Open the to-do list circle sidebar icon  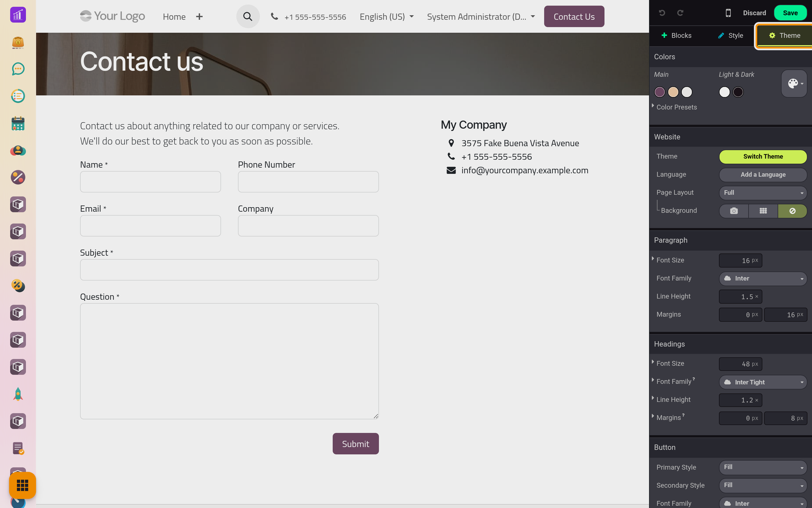[x=18, y=96]
